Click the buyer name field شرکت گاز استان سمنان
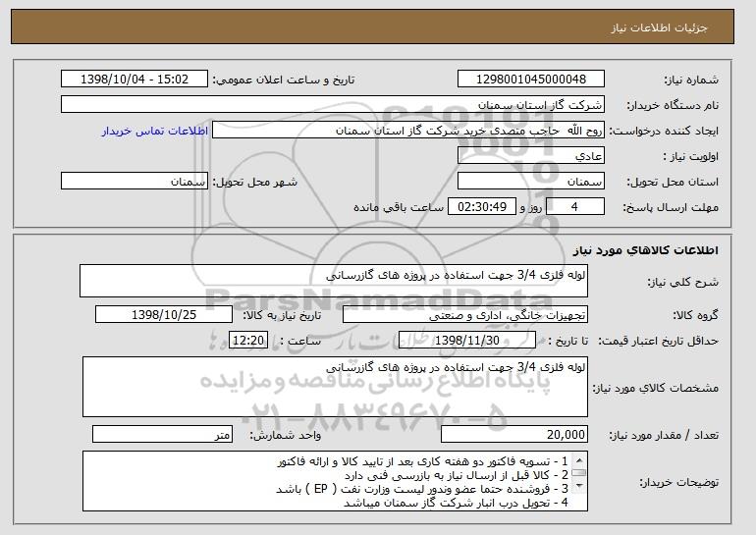This screenshot has width=756, height=535. (333, 105)
